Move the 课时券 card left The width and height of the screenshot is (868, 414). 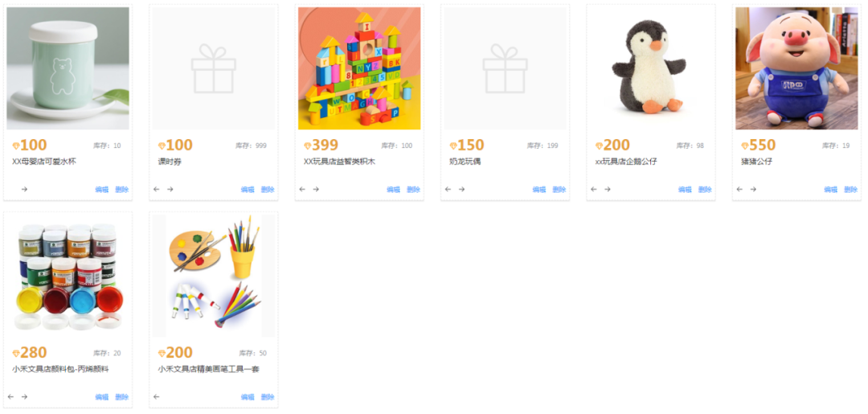pyautogui.click(x=156, y=189)
